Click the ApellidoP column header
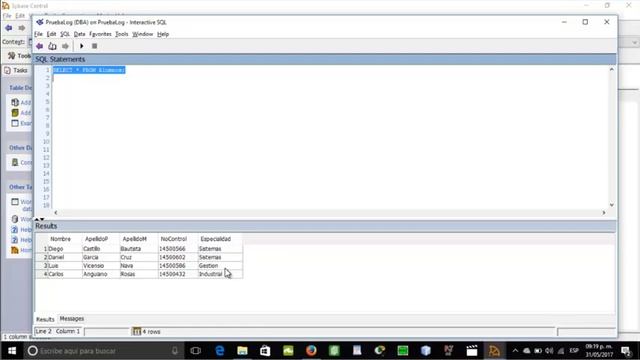640x360 pixels. click(x=97, y=239)
